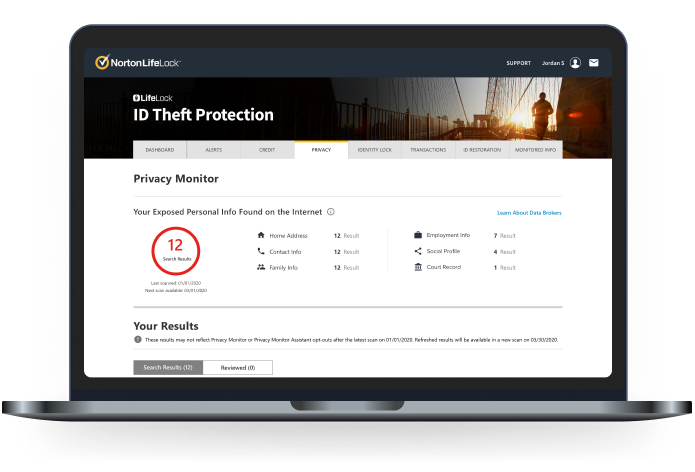Click the 1 Result count for Court Record
The width and height of the screenshot is (695, 472).
click(x=504, y=268)
